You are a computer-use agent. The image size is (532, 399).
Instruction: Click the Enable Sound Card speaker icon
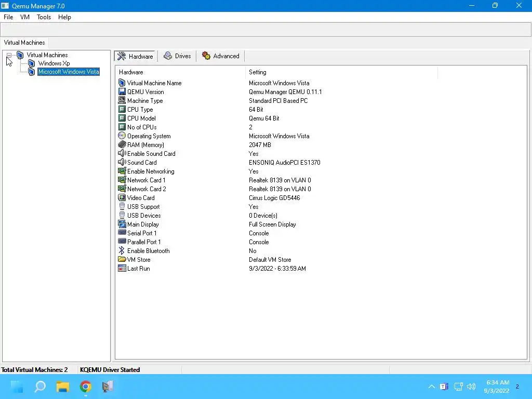[122, 153]
